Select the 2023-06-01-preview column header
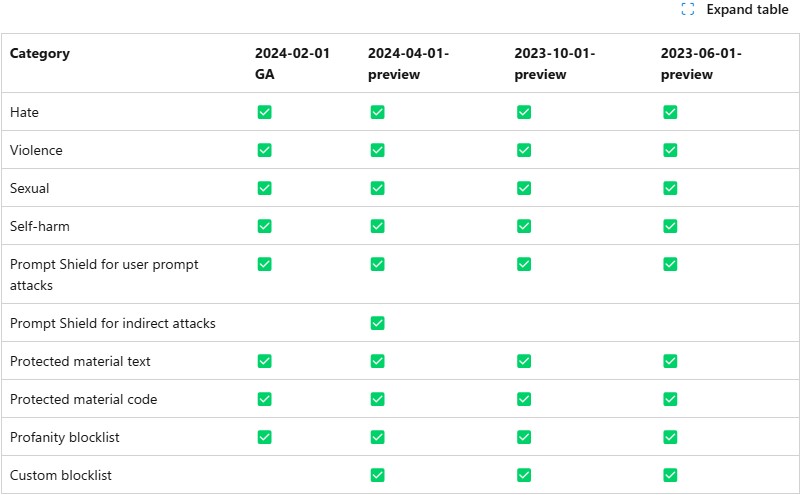Image resolution: width=803 pixels, height=495 pixels. click(x=701, y=63)
